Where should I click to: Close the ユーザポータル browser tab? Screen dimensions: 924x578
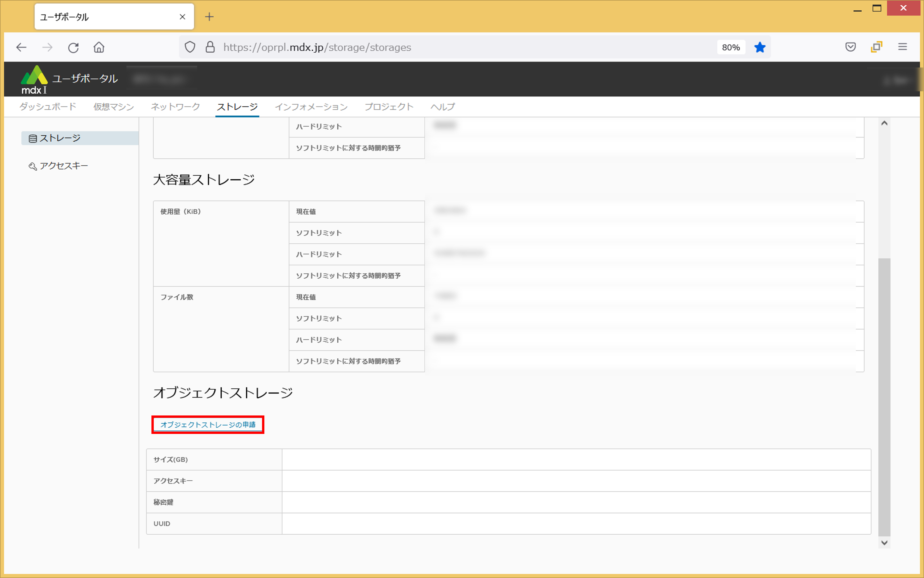[x=182, y=17]
